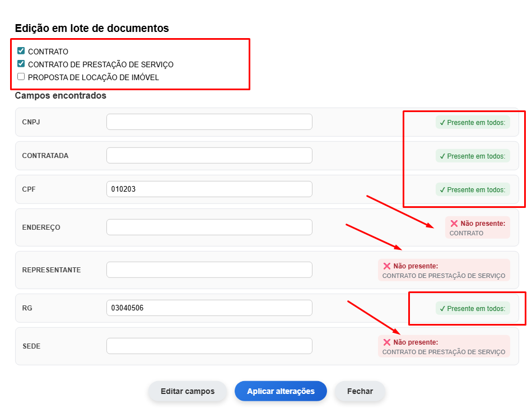Click the Presente em todos badge for CPF
Image resolution: width=532 pixels, height=413 pixels.
click(x=473, y=190)
